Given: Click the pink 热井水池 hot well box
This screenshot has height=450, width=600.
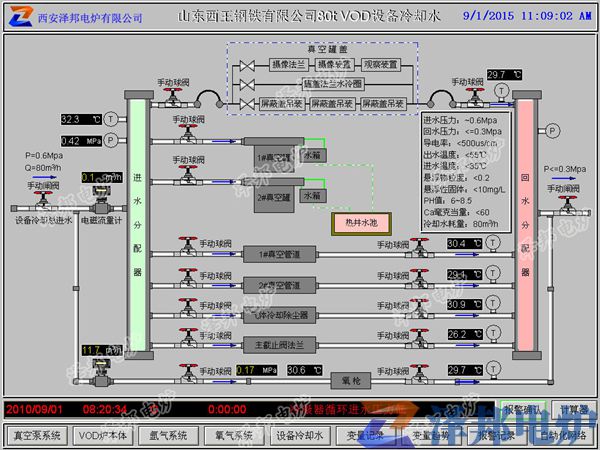Looking at the screenshot, I should 361,223.
